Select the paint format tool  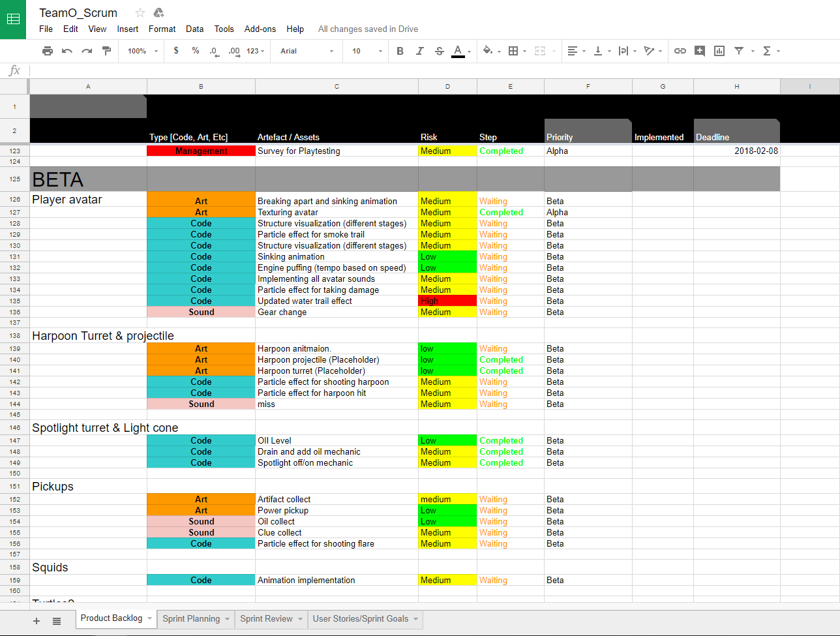click(107, 51)
